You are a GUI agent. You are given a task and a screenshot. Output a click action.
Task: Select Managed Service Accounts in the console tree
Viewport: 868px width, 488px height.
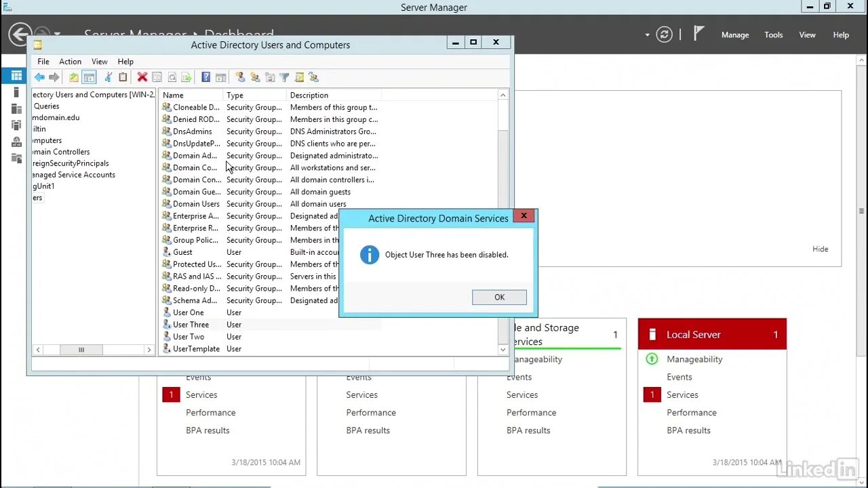pos(73,175)
